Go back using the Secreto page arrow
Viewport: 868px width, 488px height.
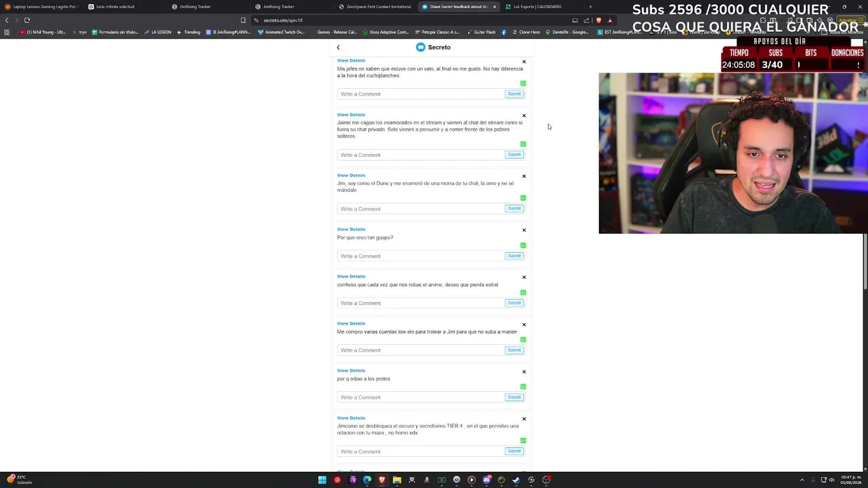(338, 47)
